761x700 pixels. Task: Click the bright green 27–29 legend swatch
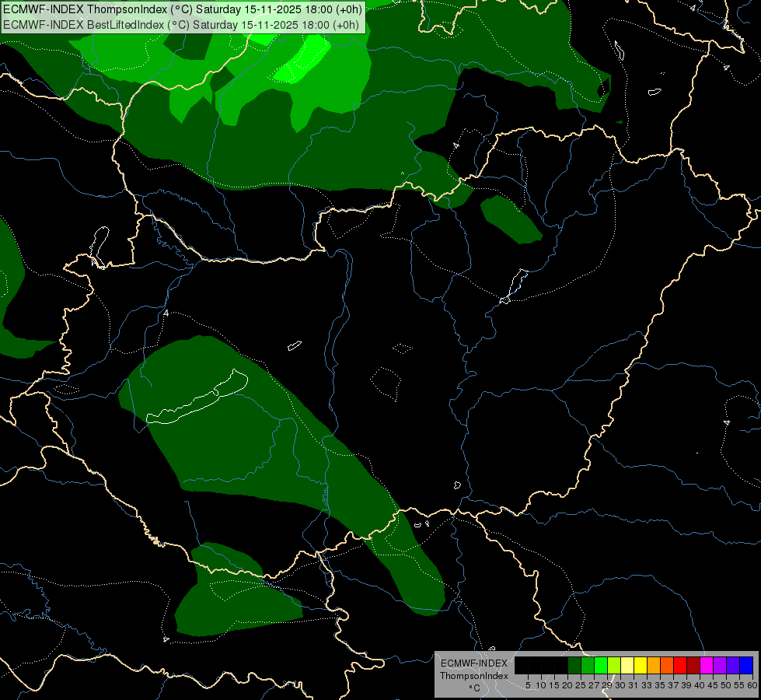[601, 665]
